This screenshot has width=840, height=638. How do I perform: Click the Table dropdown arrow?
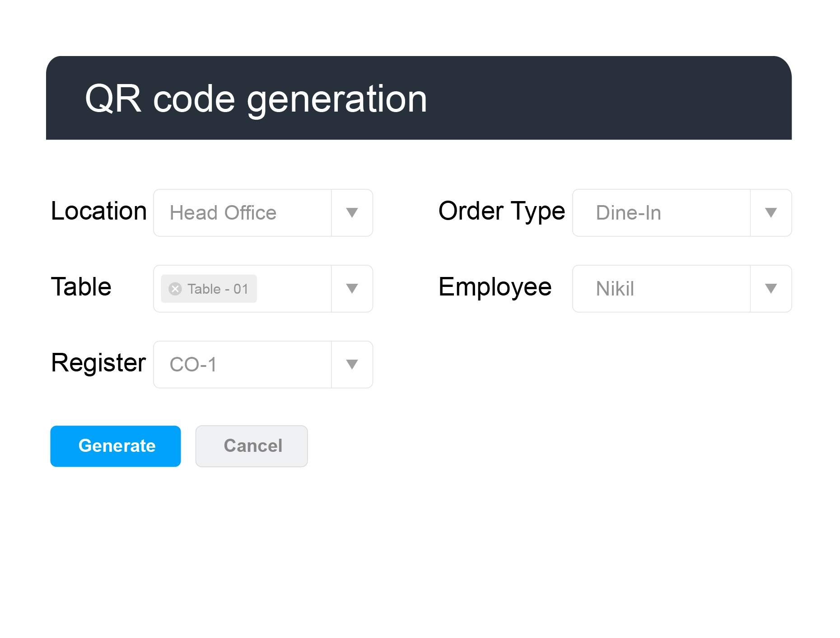click(352, 289)
